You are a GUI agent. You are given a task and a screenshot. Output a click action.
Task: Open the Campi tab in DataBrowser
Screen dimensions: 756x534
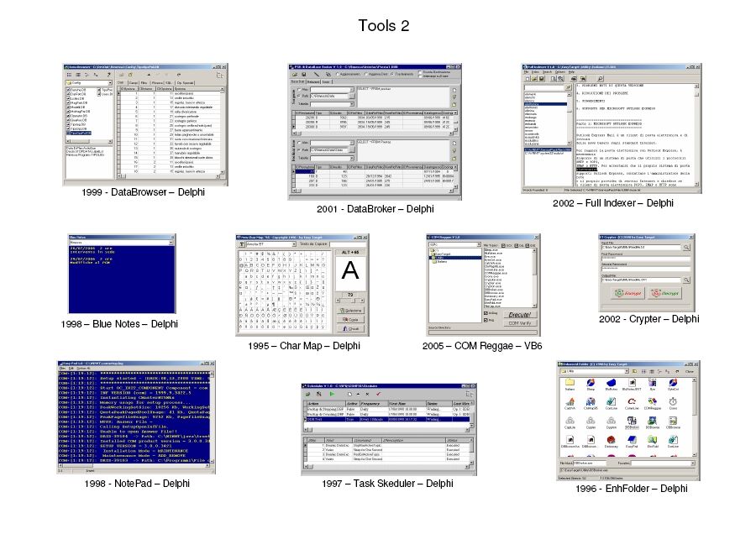click(x=133, y=82)
